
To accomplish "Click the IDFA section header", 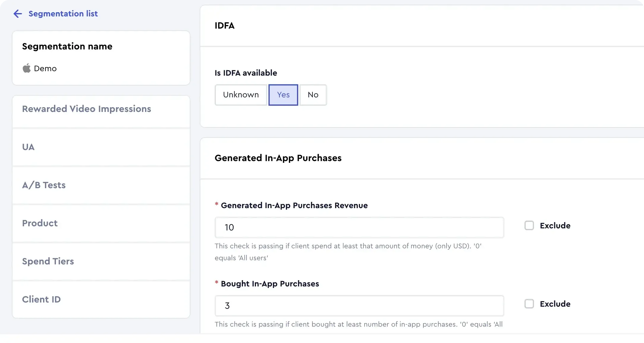I will point(224,26).
